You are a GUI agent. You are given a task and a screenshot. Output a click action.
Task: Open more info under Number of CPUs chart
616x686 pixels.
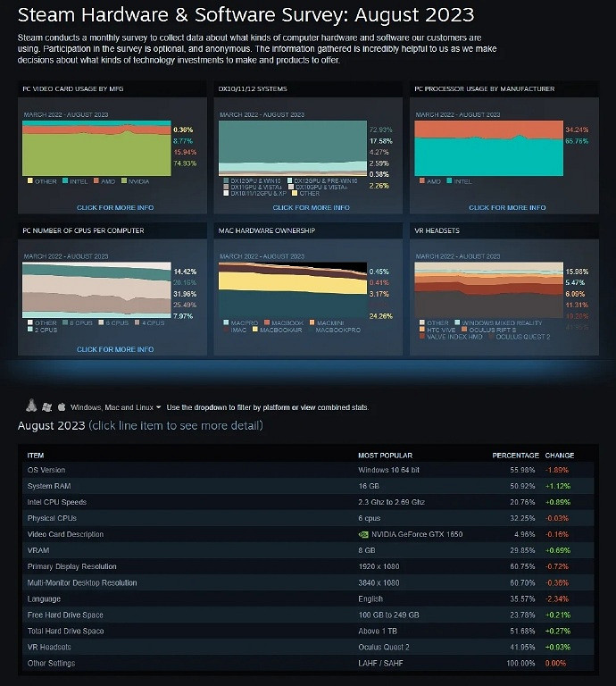(x=115, y=349)
